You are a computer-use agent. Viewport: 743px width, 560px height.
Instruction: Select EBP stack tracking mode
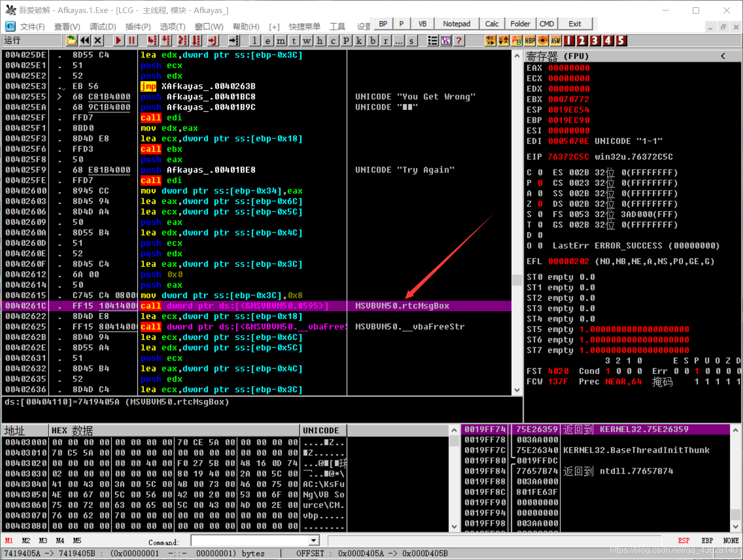pyautogui.click(x=707, y=541)
